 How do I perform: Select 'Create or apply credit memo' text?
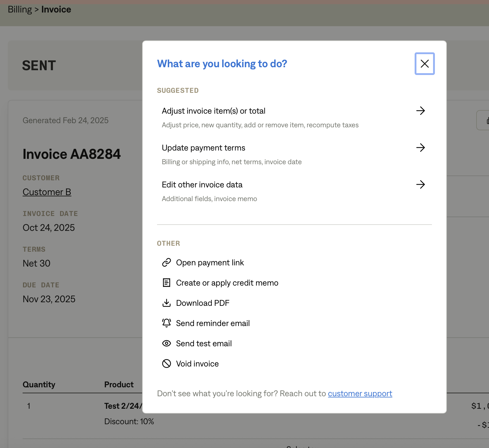(x=227, y=283)
